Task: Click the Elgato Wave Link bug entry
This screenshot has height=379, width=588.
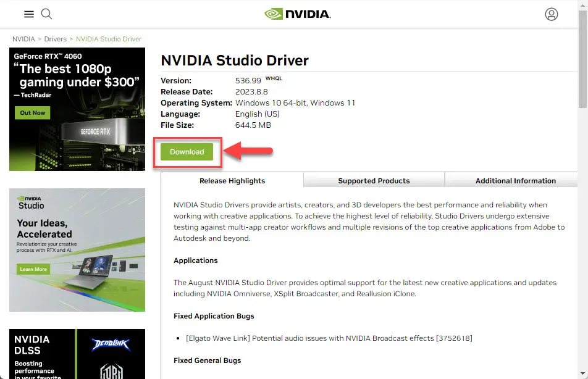Action: (329, 338)
